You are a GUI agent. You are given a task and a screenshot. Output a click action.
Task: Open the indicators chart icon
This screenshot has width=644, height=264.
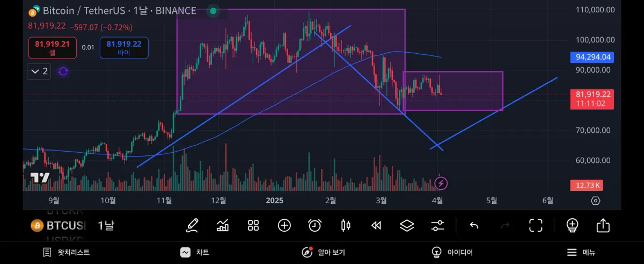[x=223, y=225]
